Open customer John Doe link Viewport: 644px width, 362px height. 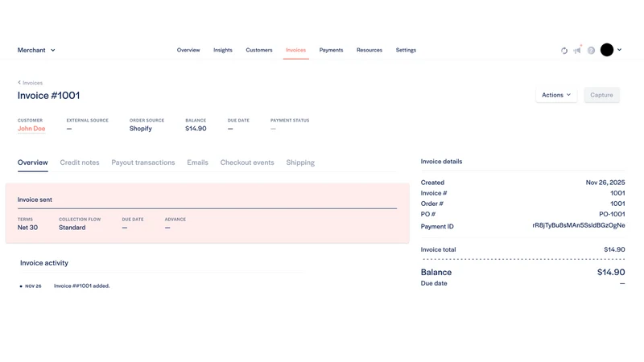pos(31,129)
